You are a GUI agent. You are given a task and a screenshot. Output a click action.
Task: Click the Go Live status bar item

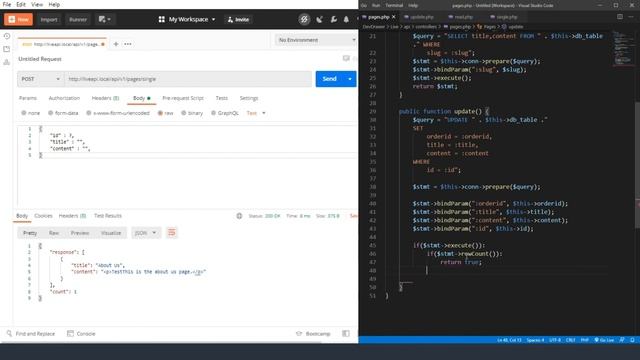(604, 340)
